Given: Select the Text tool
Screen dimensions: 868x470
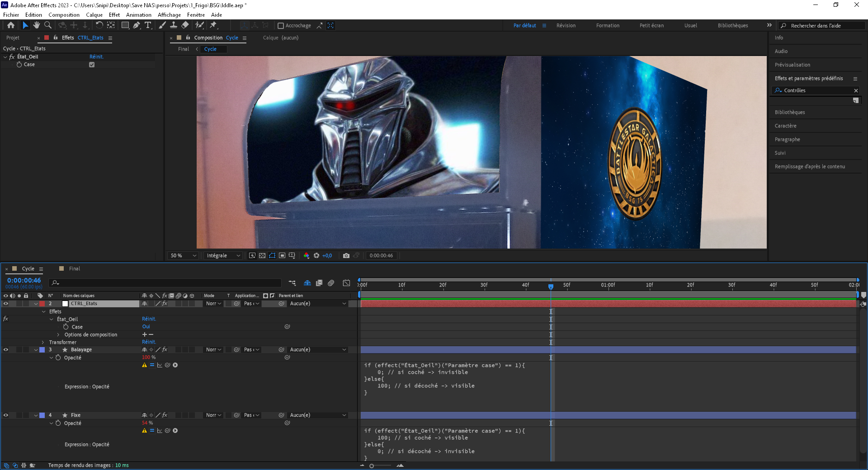Looking at the screenshot, I should (148, 25).
